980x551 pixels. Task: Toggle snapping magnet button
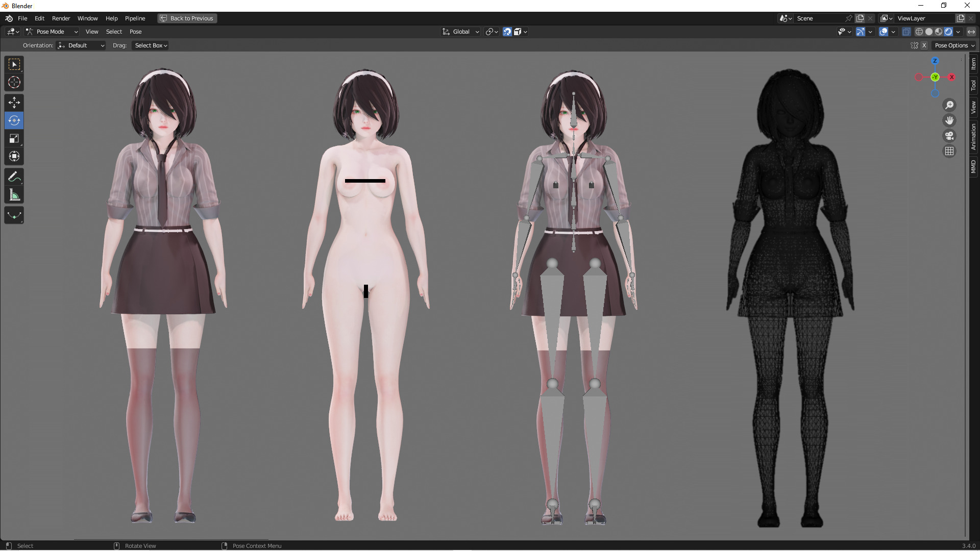coord(507,32)
